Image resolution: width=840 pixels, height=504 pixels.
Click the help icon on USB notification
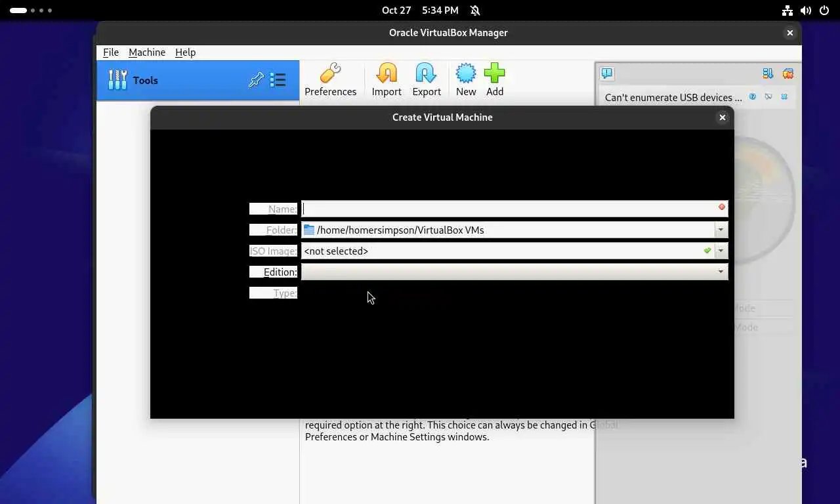click(753, 96)
